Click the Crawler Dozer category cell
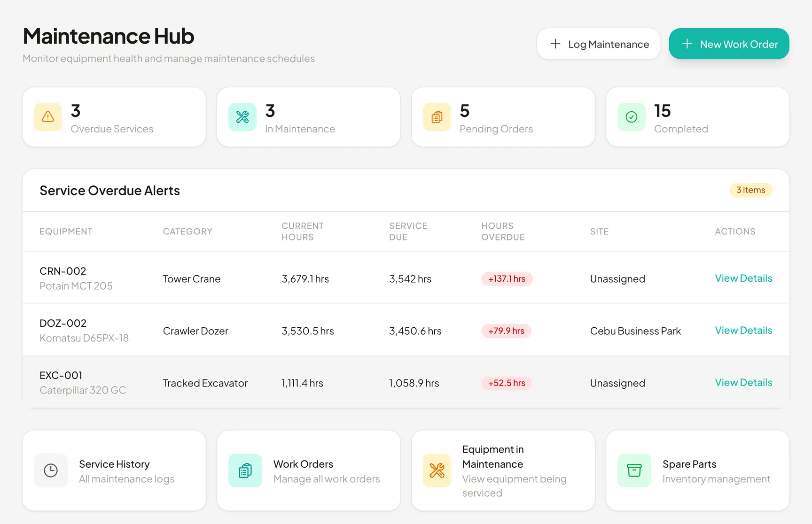This screenshot has width=812, height=524. [x=195, y=331]
